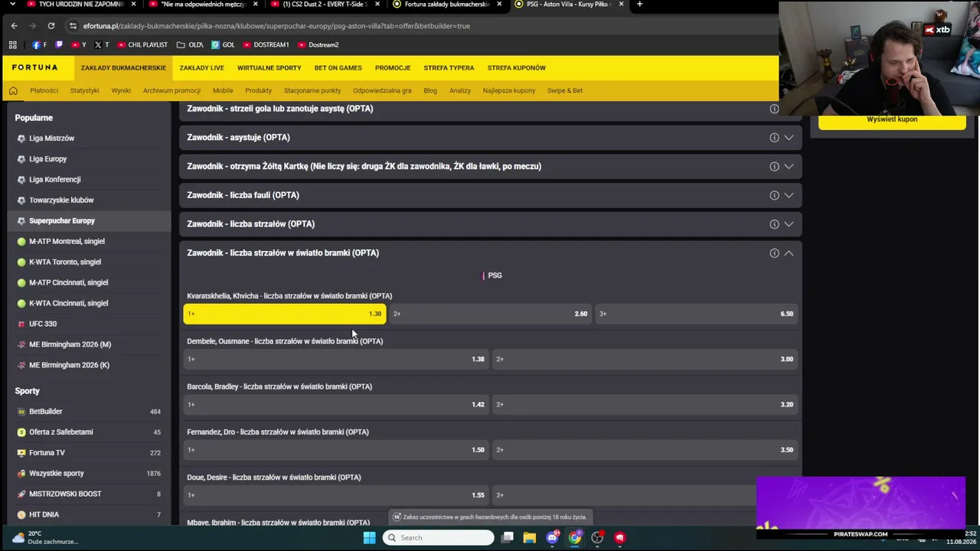Open the browser apps grid icon

[x=13, y=45]
